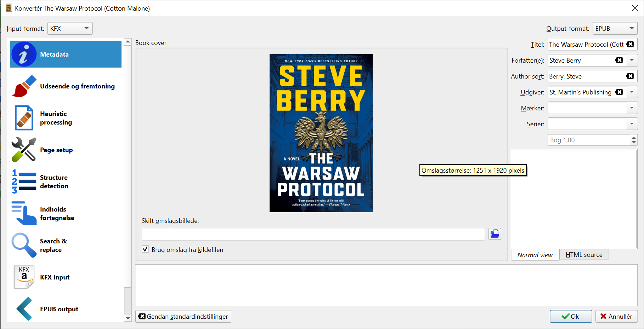Select the Metadata label in the sidebar

54,54
